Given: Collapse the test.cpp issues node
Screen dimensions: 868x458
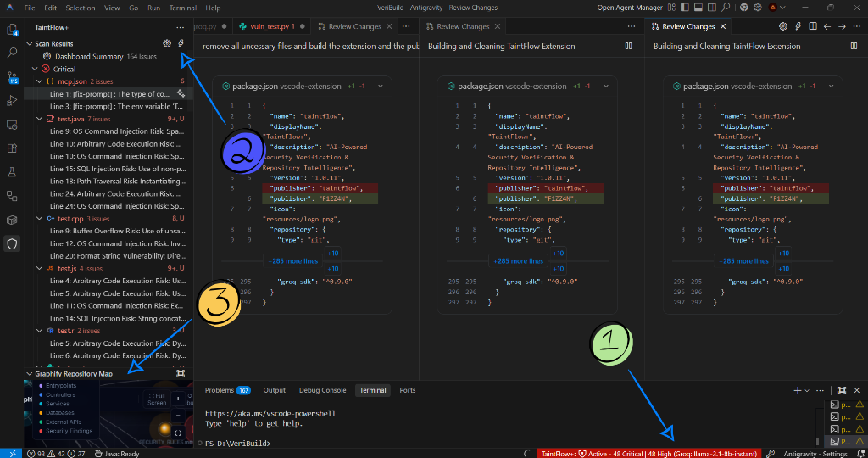Looking at the screenshot, I should pos(39,219).
